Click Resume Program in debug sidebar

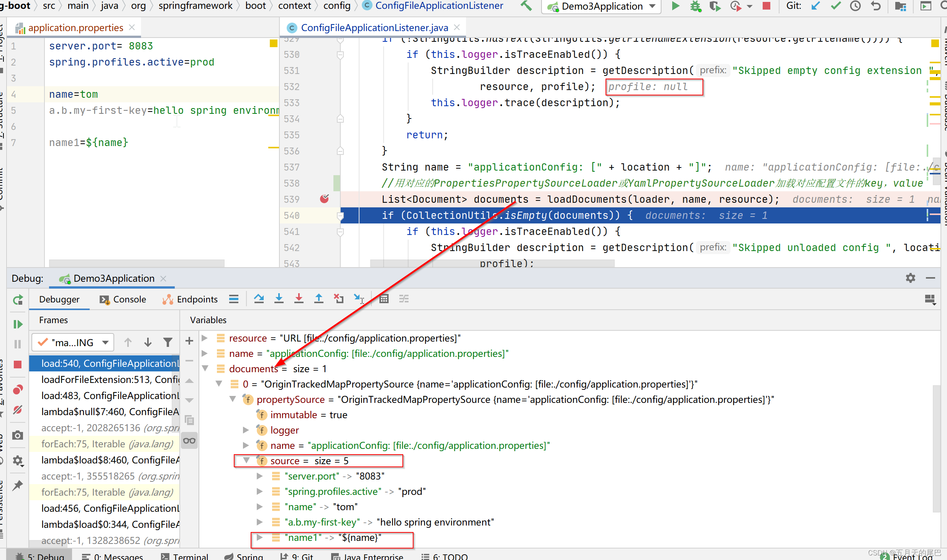click(x=18, y=324)
